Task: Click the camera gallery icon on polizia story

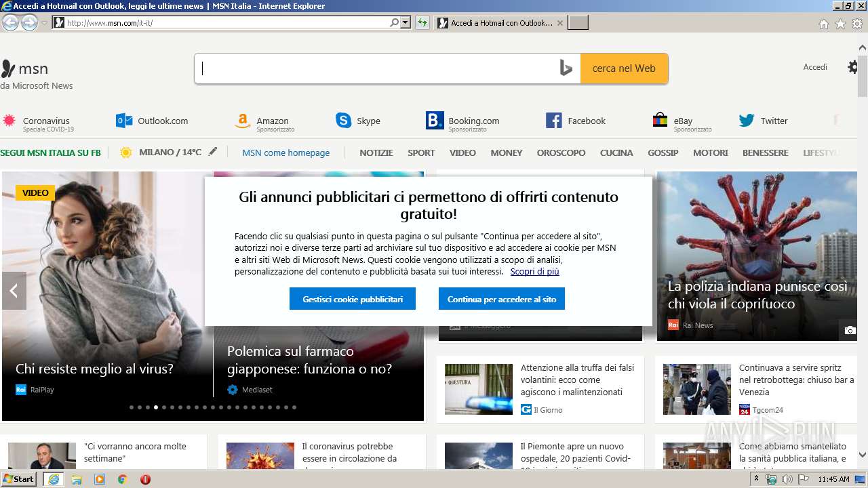Action: point(850,330)
